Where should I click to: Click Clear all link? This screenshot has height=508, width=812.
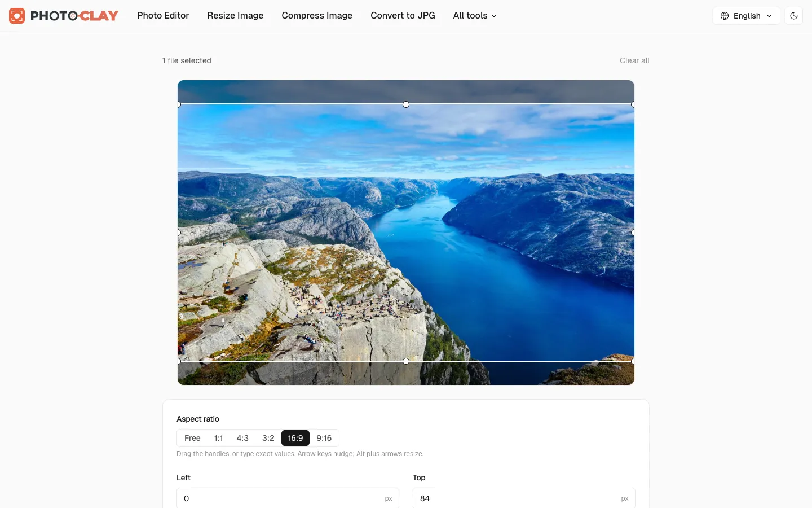[634, 60]
